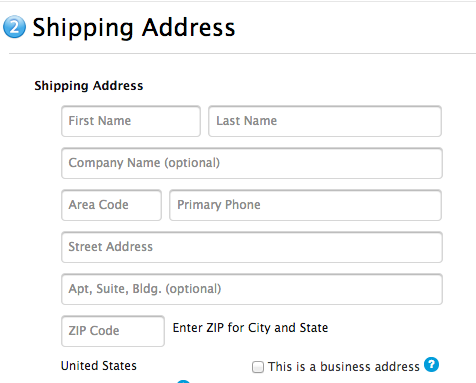476x383 pixels.
Task: Click the thin border line at page top
Action: point(238,1)
